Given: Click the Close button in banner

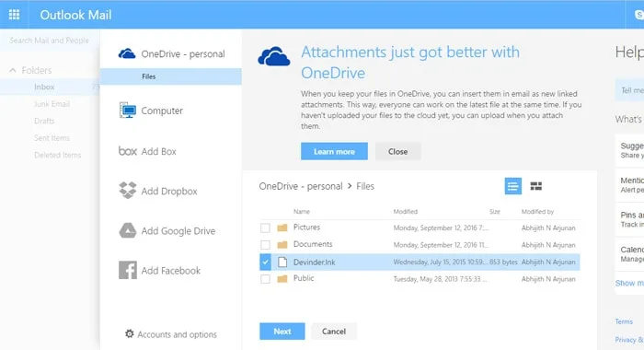Looking at the screenshot, I should click(x=398, y=151).
